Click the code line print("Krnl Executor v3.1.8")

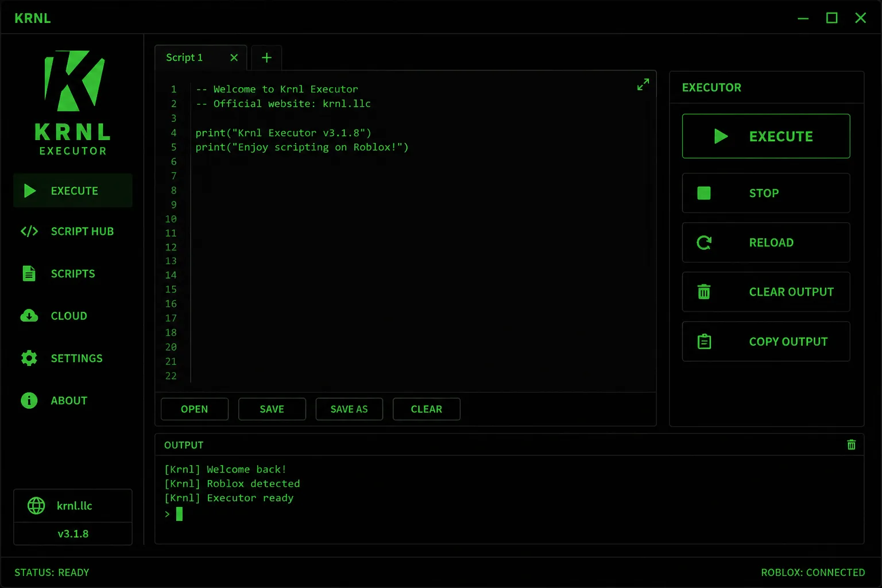(x=284, y=133)
